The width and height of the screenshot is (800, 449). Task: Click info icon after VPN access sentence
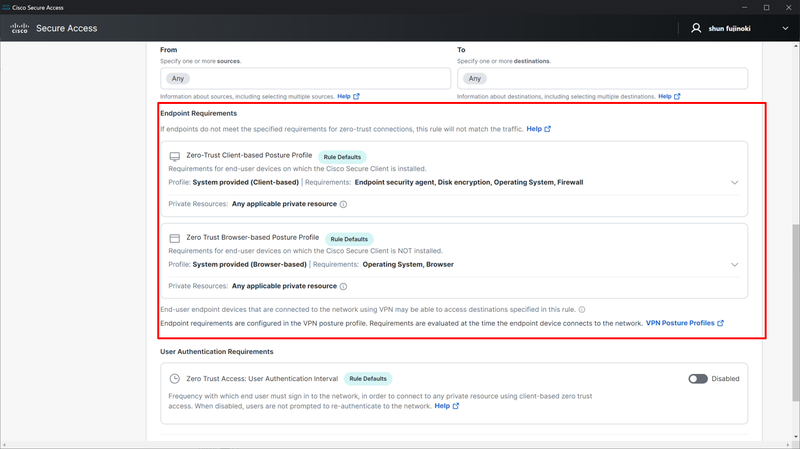pyautogui.click(x=582, y=310)
